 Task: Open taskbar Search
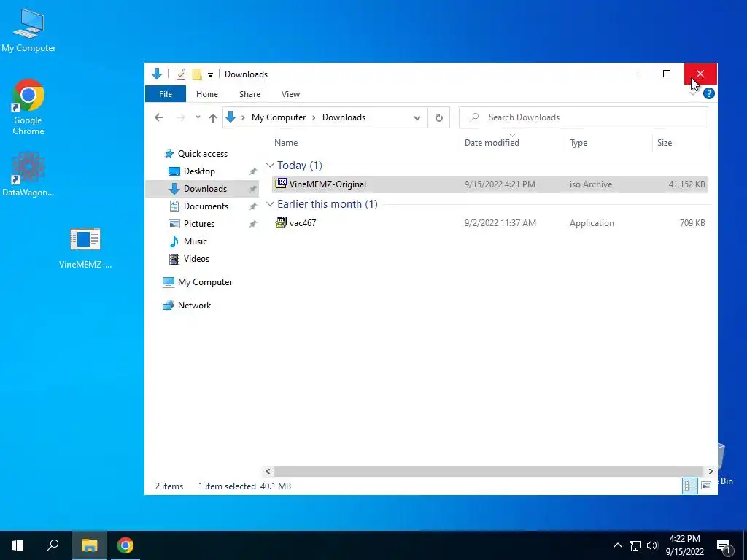pos(53,545)
